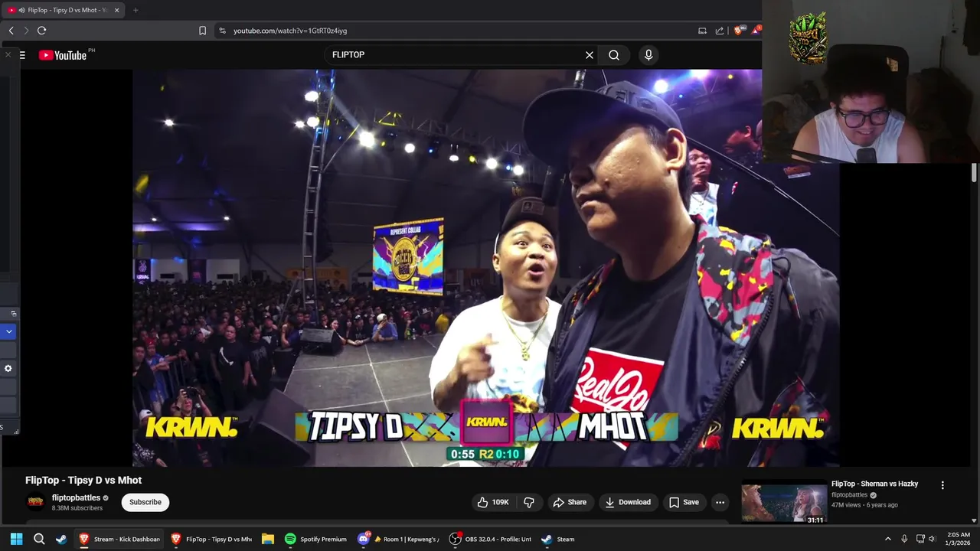This screenshot has height=551, width=980.
Task: Start voice search with the microphone
Action: click(x=648, y=55)
